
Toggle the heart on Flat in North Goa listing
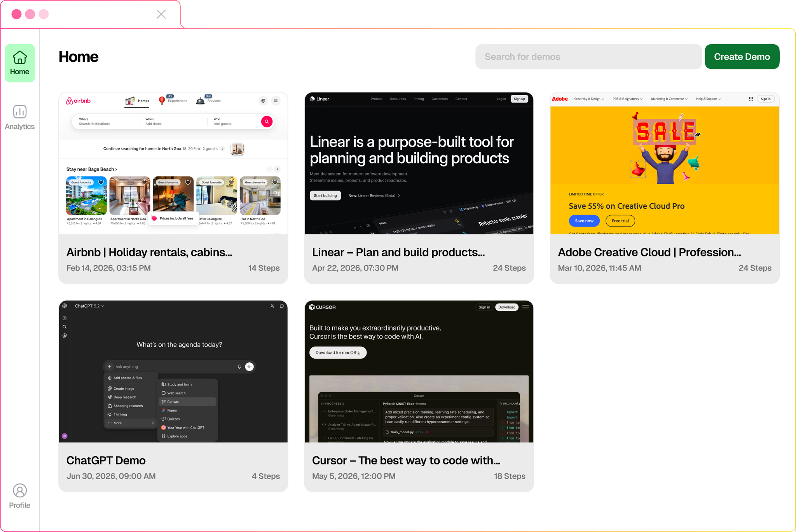[274, 182]
